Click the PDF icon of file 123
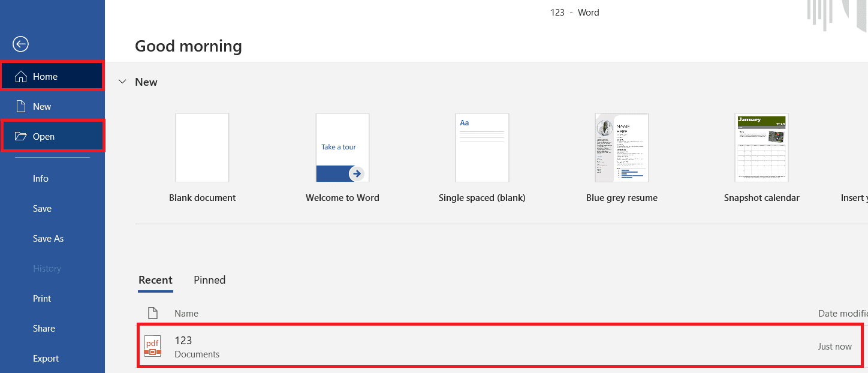868x373 pixels. tap(153, 346)
